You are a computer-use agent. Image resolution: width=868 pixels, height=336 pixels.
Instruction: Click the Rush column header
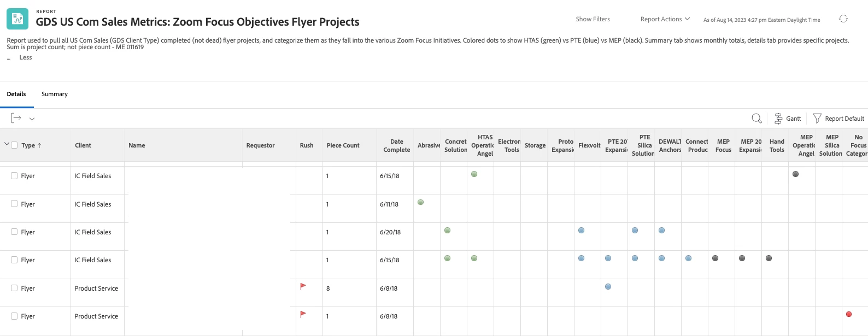pyautogui.click(x=307, y=145)
